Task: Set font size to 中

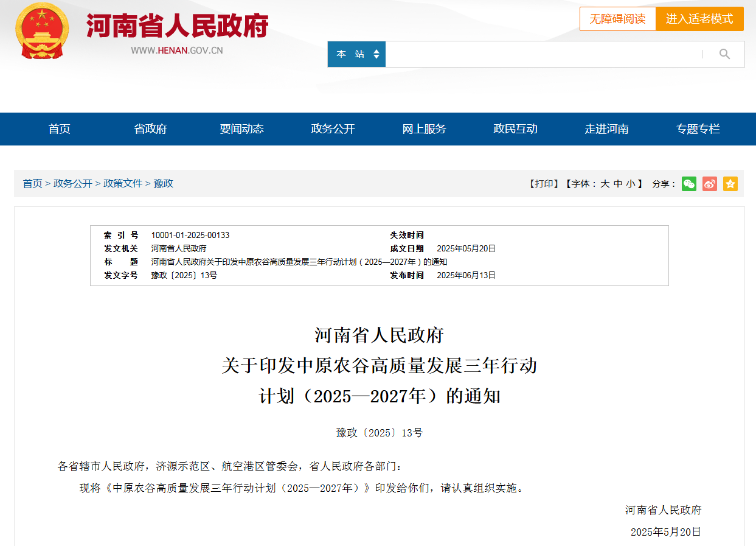Action: tap(617, 184)
